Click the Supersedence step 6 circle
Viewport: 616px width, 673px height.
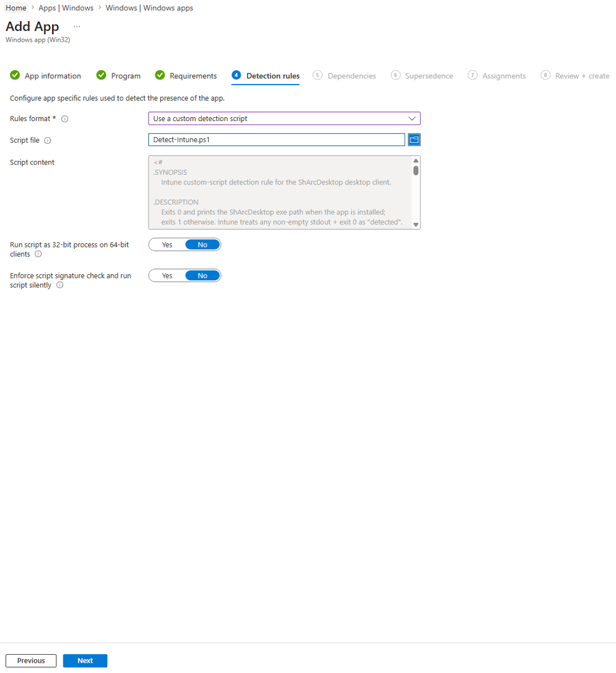(x=395, y=75)
